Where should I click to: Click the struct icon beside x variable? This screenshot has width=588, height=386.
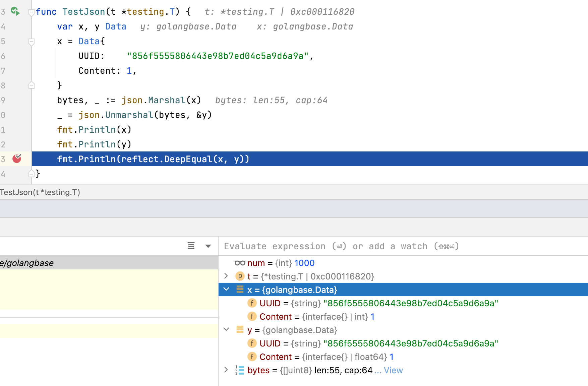pos(240,289)
